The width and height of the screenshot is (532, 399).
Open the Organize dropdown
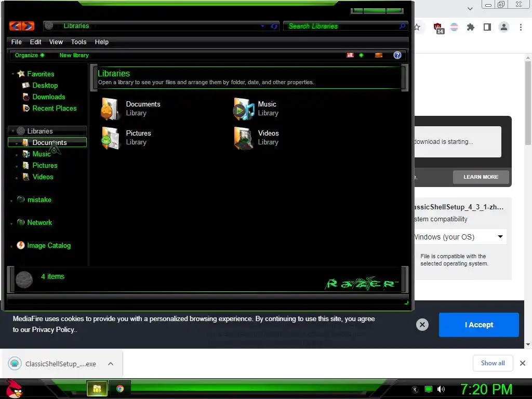30,55
